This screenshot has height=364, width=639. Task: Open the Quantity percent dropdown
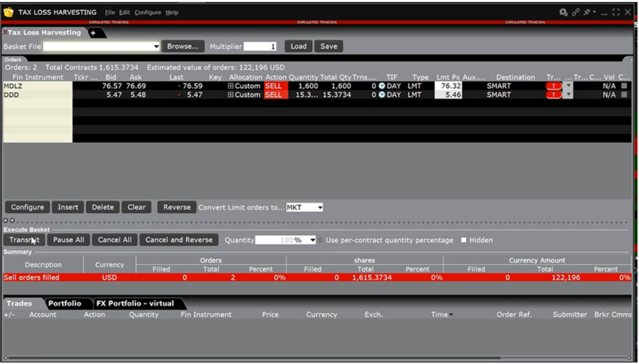point(312,240)
